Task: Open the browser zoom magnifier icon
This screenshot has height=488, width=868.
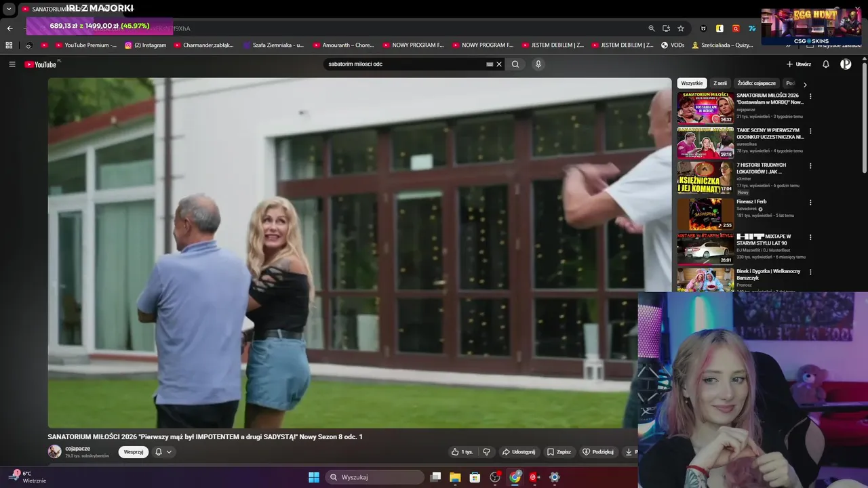Action: click(652, 28)
